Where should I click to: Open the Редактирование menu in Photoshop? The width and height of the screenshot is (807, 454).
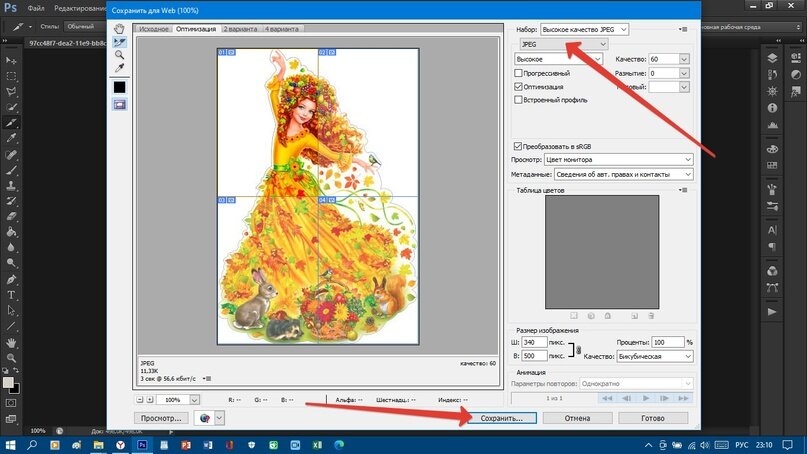tap(80, 9)
